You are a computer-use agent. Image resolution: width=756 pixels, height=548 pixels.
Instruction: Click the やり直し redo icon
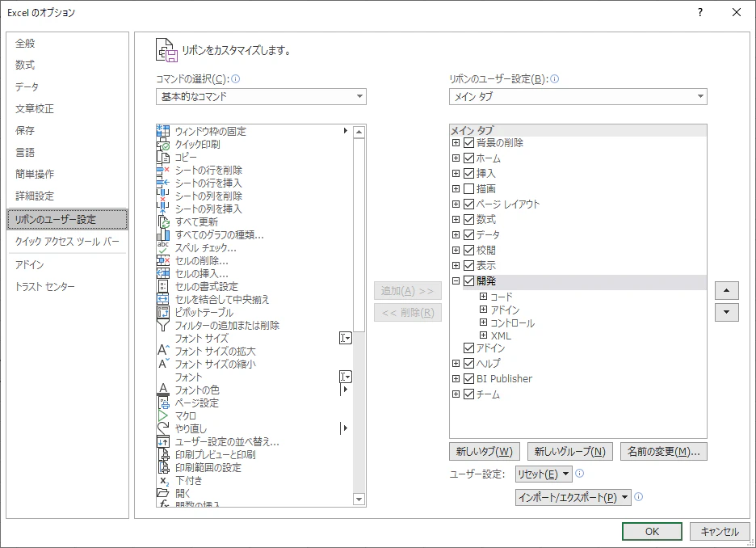coord(163,428)
